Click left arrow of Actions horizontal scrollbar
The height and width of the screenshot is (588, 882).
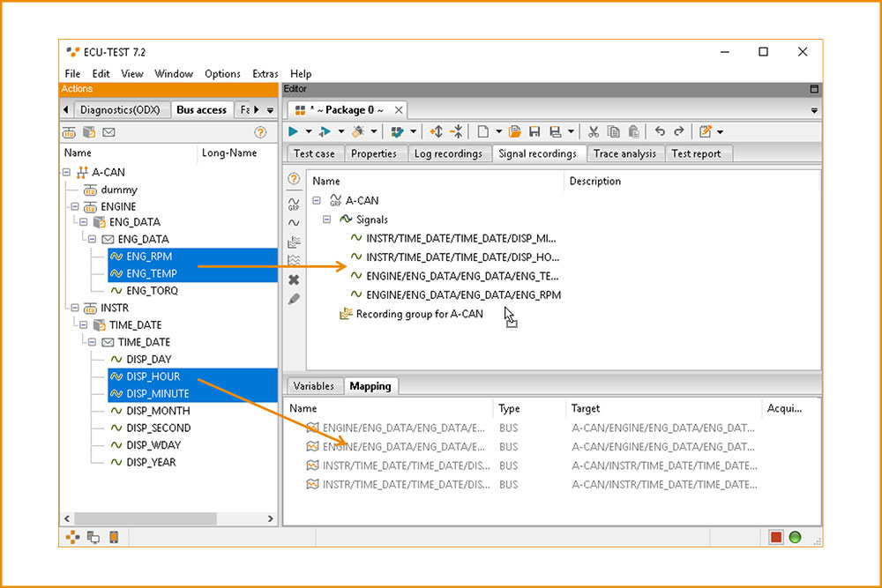[67, 518]
